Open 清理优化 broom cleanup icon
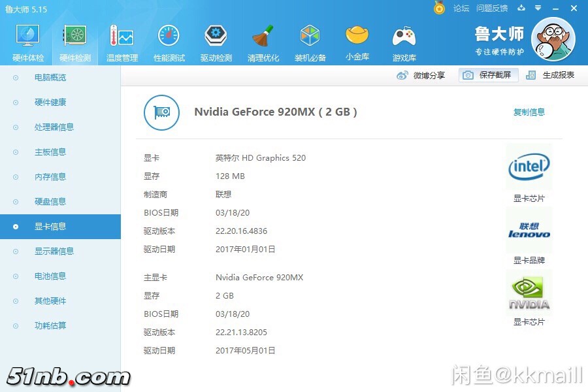 coord(263,41)
